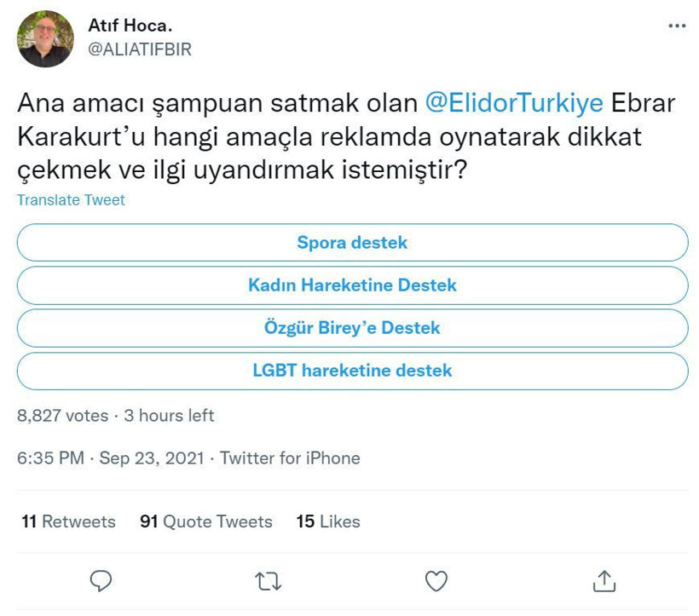Click the @ALIATIFBIR handle

tap(142, 49)
